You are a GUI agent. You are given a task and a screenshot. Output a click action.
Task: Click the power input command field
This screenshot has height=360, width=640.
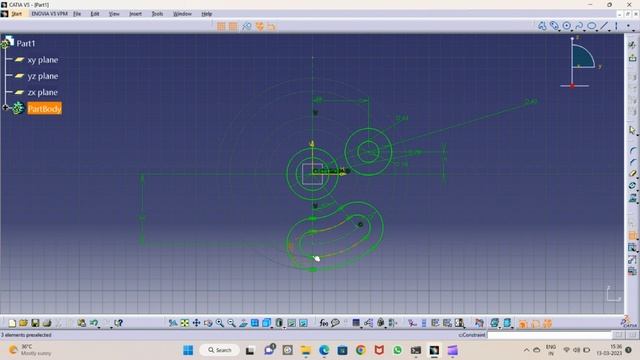(549, 335)
